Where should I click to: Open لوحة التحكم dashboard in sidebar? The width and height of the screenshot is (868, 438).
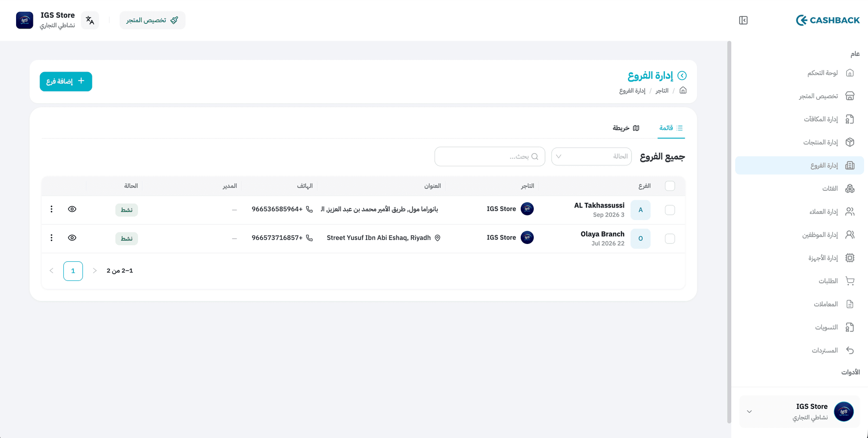pos(799,73)
